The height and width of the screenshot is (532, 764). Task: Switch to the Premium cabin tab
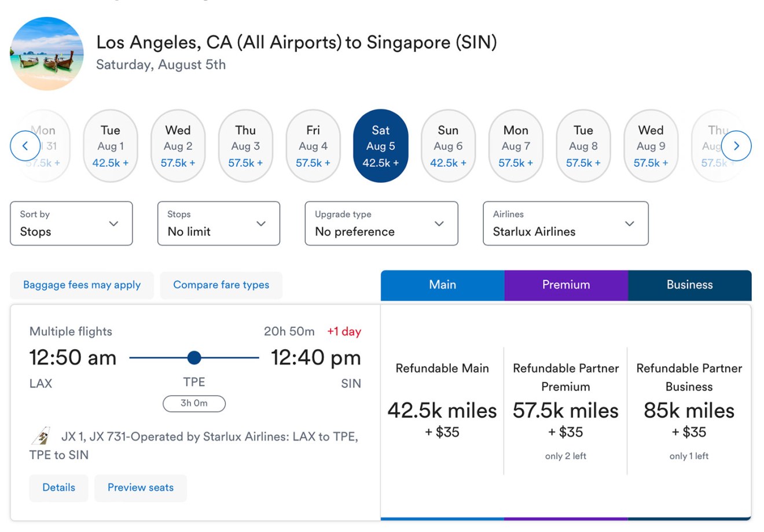pos(566,285)
